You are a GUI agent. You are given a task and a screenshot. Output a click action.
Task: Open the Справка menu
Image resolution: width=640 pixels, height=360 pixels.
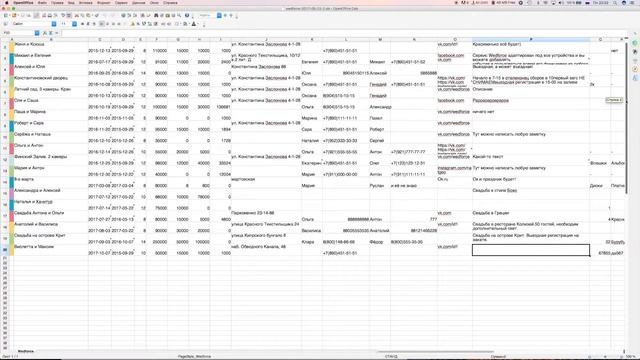(x=170, y=3)
